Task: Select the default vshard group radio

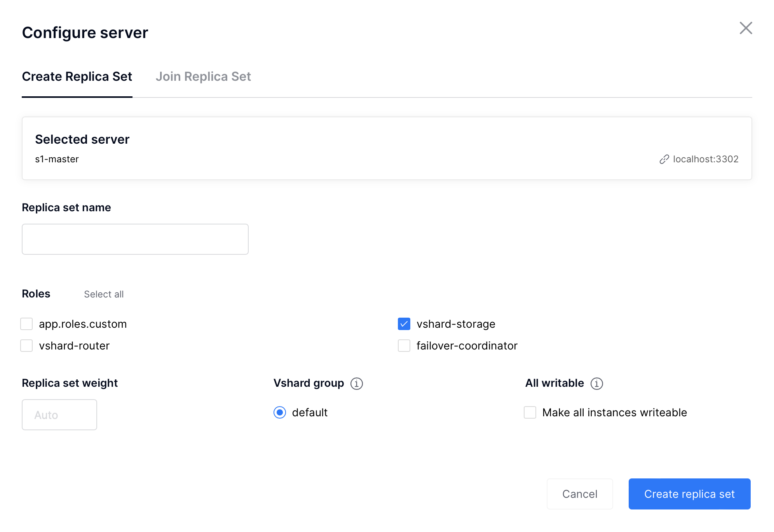Action: pyautogui.click(x=280, y=412)
